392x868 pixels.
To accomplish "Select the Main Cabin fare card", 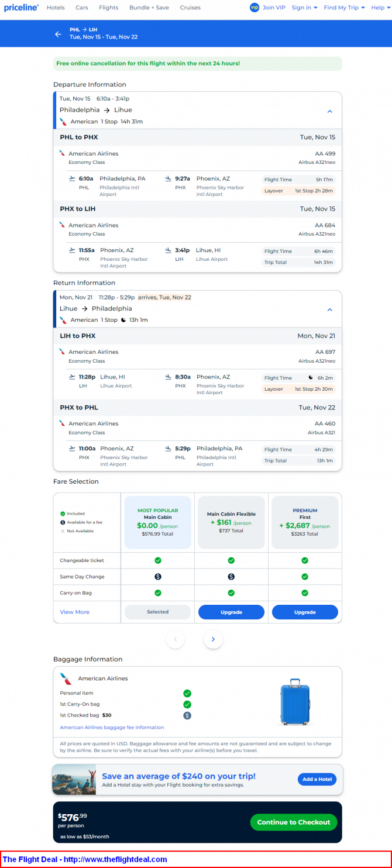I will pos(158,522).
